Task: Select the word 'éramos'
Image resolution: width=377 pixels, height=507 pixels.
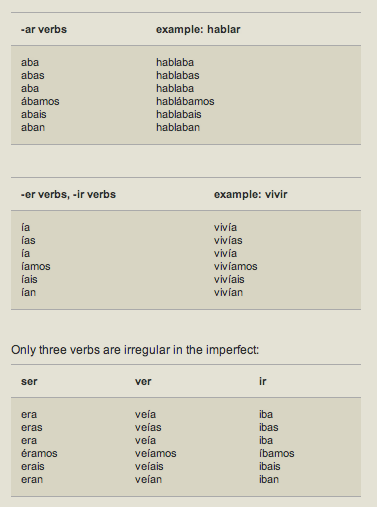Action: pos(39,453)
